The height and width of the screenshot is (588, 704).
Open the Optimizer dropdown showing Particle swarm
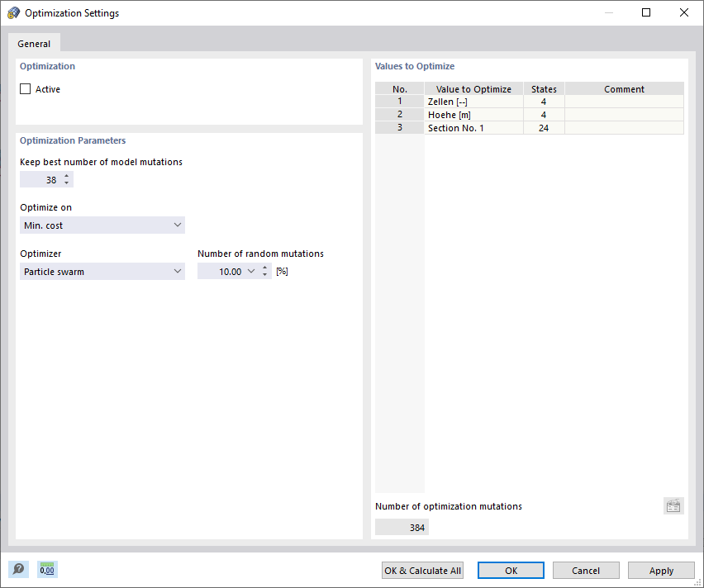click(x=177, y=271)
